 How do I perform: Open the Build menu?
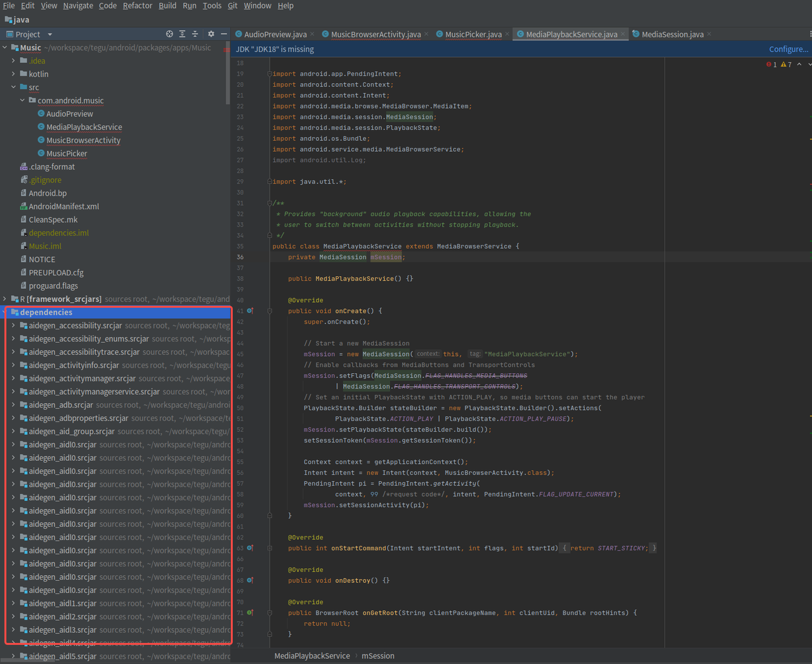click(167, 6)
